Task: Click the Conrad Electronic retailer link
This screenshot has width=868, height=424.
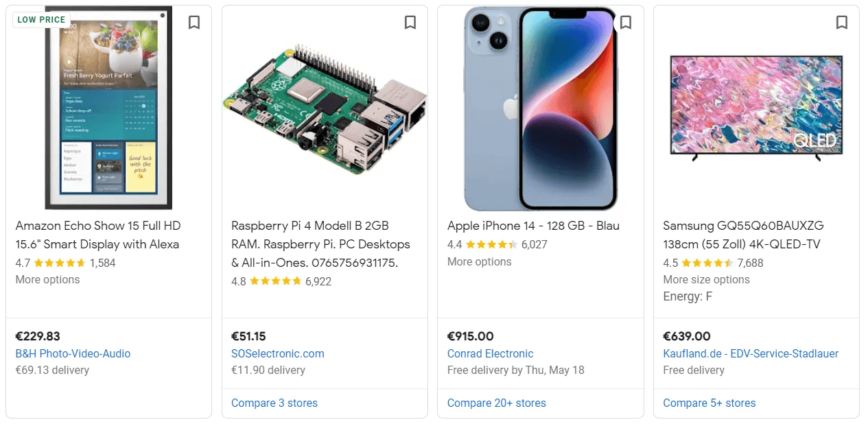Action: (490, 353)
